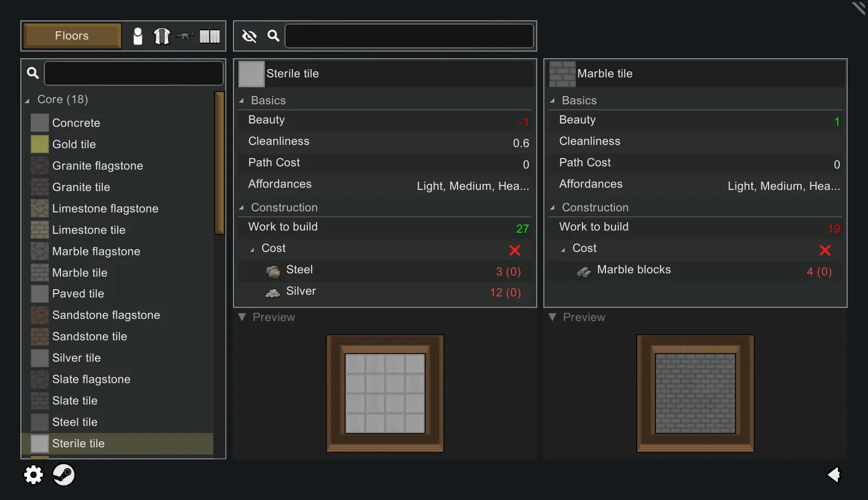868x500 pixels.
Task: Select Gold tile in the list
Action: coord(74,144)
